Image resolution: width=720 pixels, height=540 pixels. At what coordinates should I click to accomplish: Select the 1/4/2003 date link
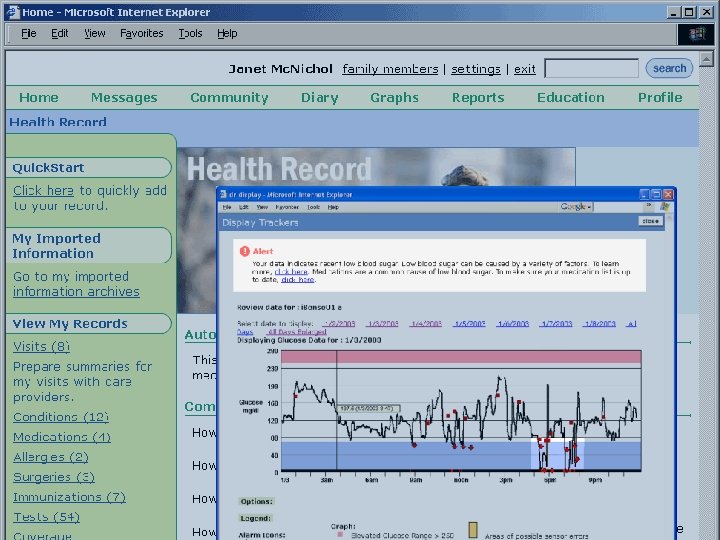click(x=426, y=324)
